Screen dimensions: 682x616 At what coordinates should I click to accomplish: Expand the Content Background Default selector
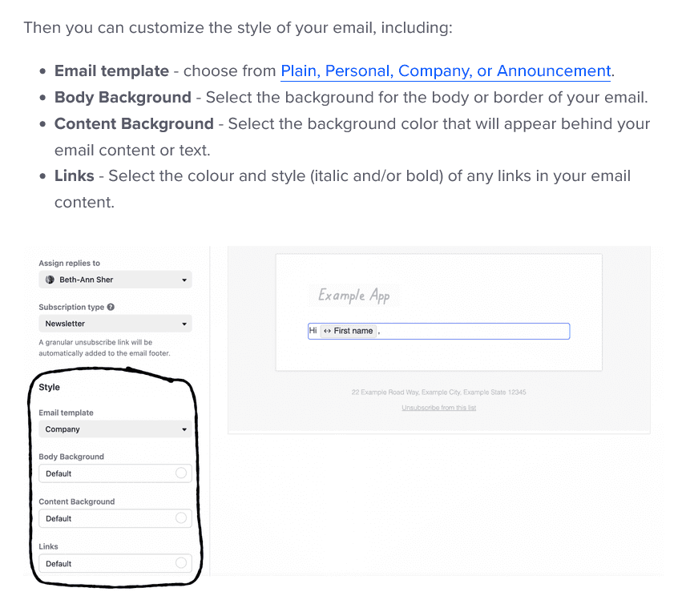[115, 518]
